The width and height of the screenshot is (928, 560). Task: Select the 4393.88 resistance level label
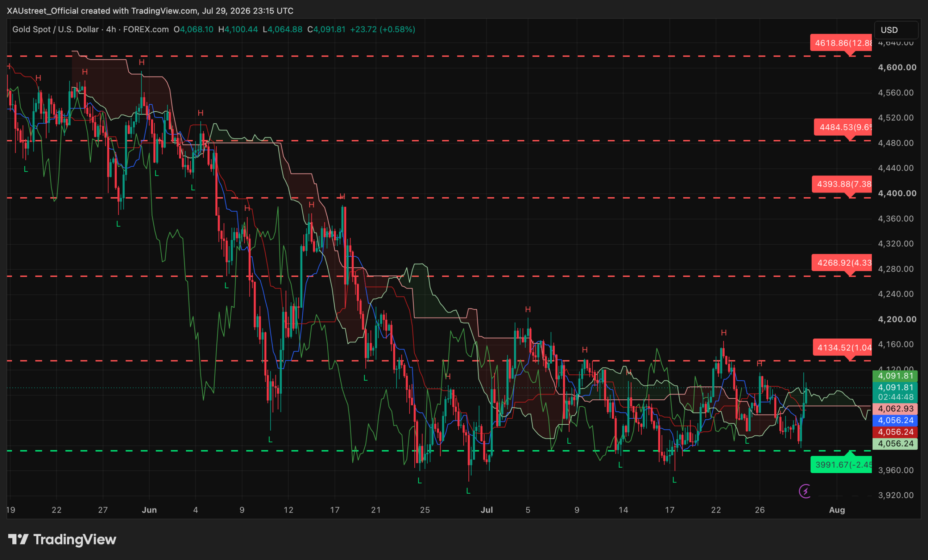click(842, 184)
